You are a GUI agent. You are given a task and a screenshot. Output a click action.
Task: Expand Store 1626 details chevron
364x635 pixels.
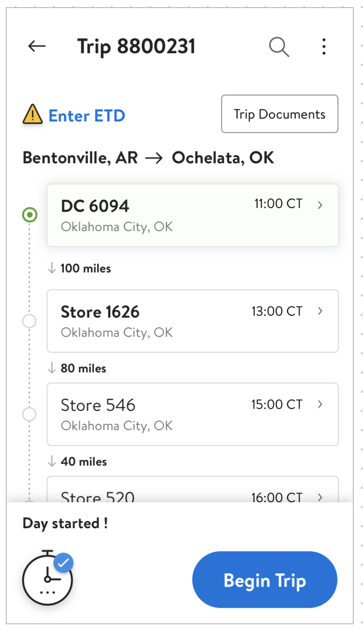tap(320, 311)
